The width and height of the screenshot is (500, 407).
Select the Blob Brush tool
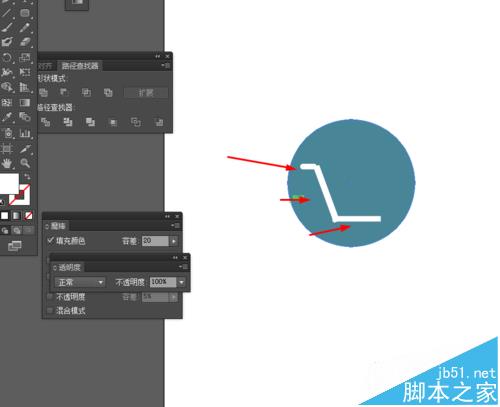click(7, 42)
